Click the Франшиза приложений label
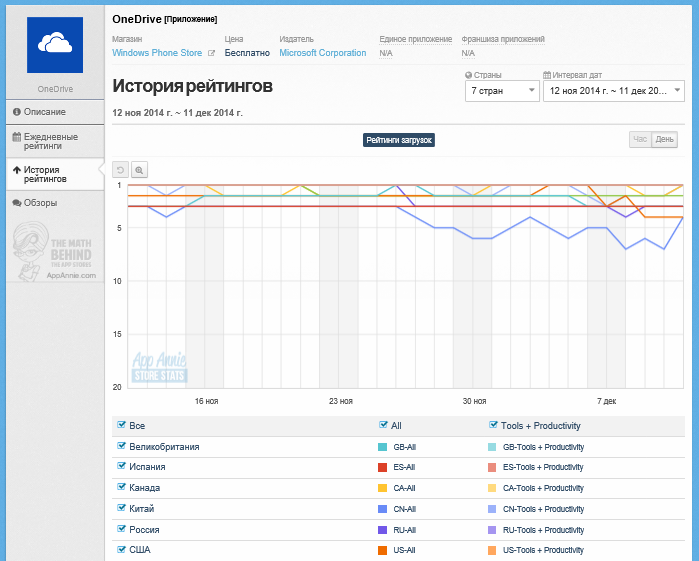699x561 pixels. [x=503, y=39]
